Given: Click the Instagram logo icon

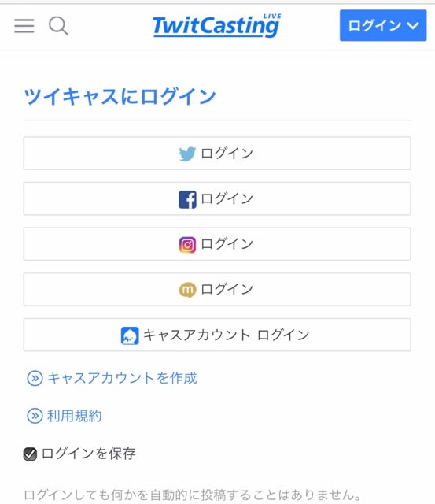Looking at the screenshot, I should pos(187,245).
